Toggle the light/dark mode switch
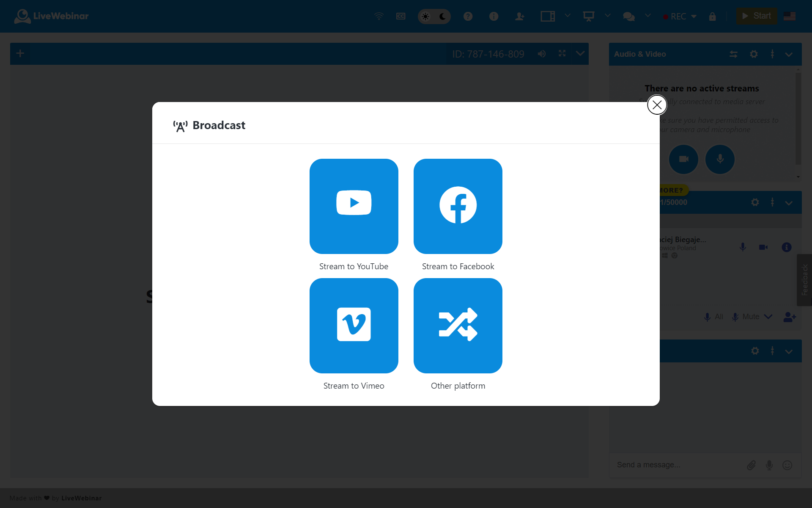This screenshot has width=812, height=508. [x=434, y=17]
